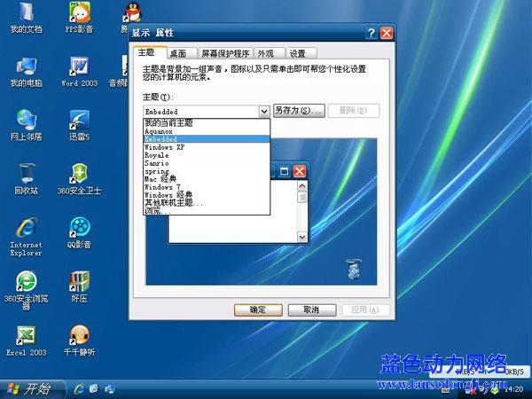
Task: Select the spring theme option
Action: (x=207, y=171)
